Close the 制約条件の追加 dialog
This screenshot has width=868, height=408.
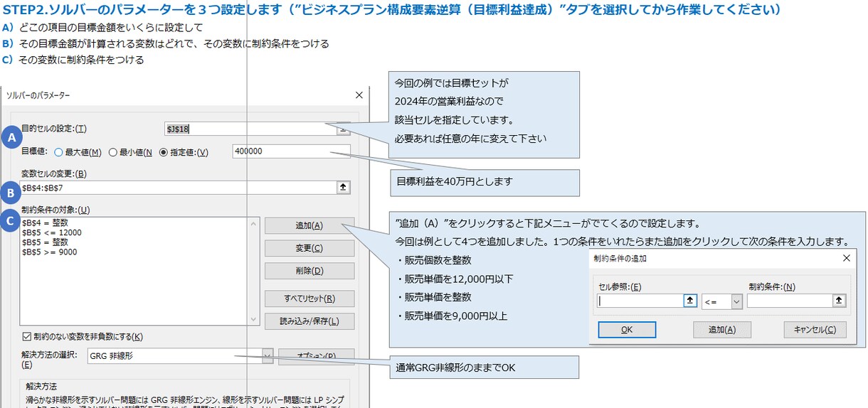coord(845,259)
